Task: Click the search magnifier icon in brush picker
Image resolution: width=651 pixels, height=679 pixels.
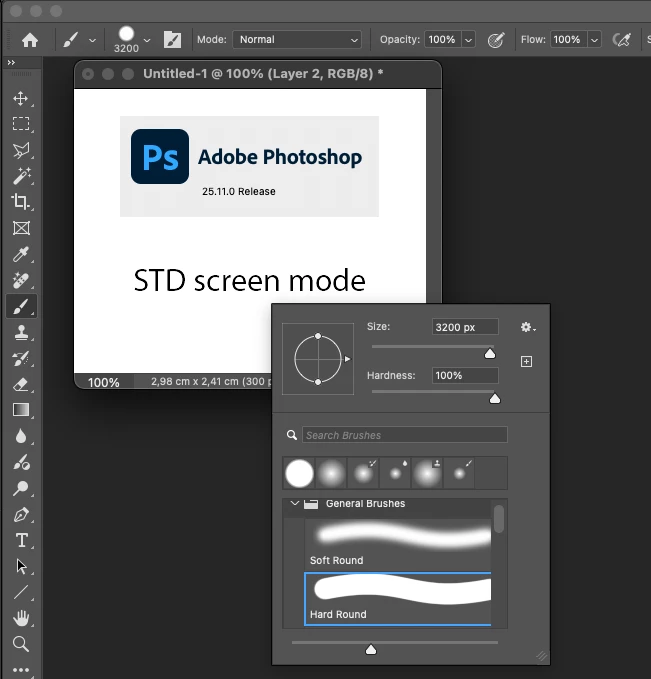Action: [x=292, y=435]
